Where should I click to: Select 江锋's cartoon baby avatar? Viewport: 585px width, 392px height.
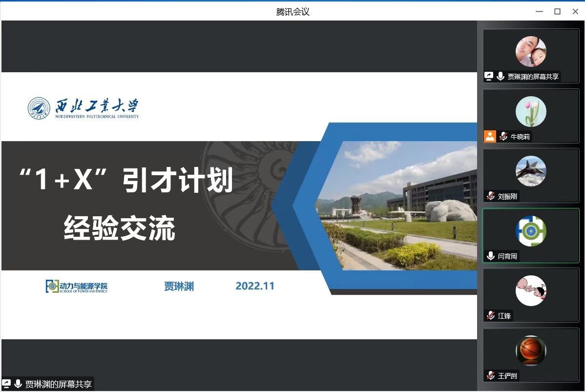[531, 290]
